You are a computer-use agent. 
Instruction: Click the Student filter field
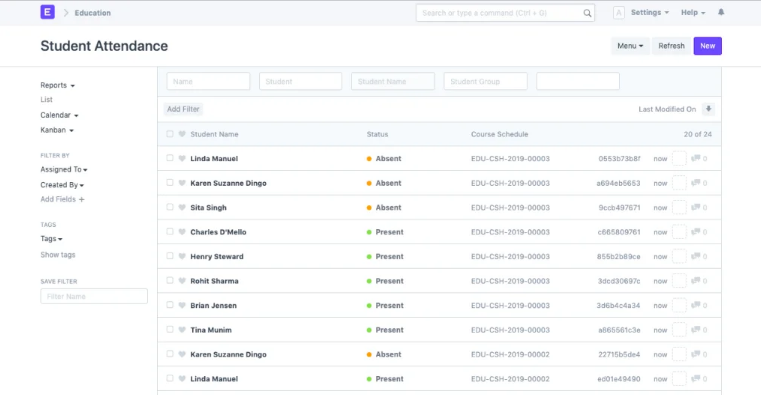click(x=300, y=82)
